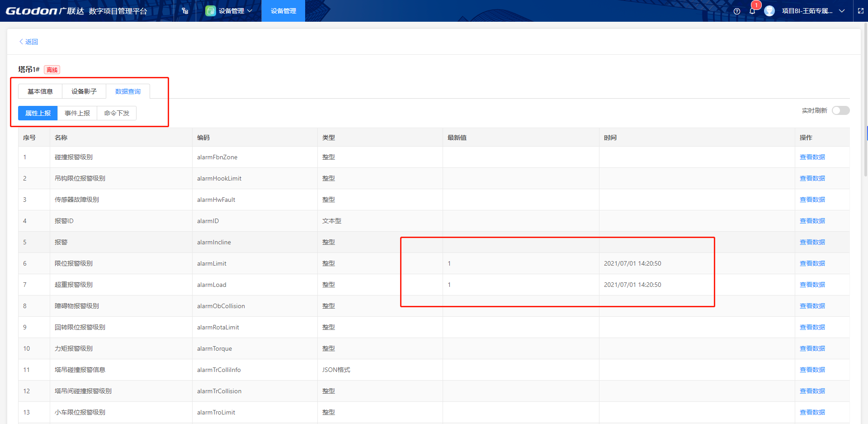Open the active 设备管理 header tab
This screenshot has width=868, height=424.
click(283, 11)
